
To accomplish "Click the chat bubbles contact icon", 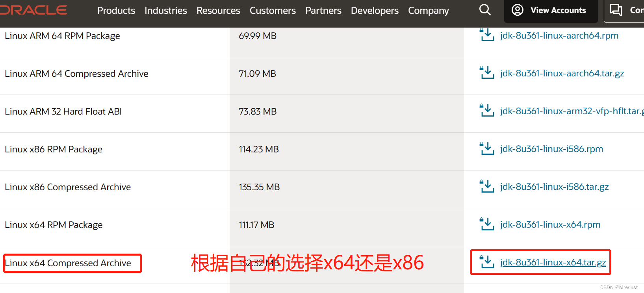I will click(616, 10).
